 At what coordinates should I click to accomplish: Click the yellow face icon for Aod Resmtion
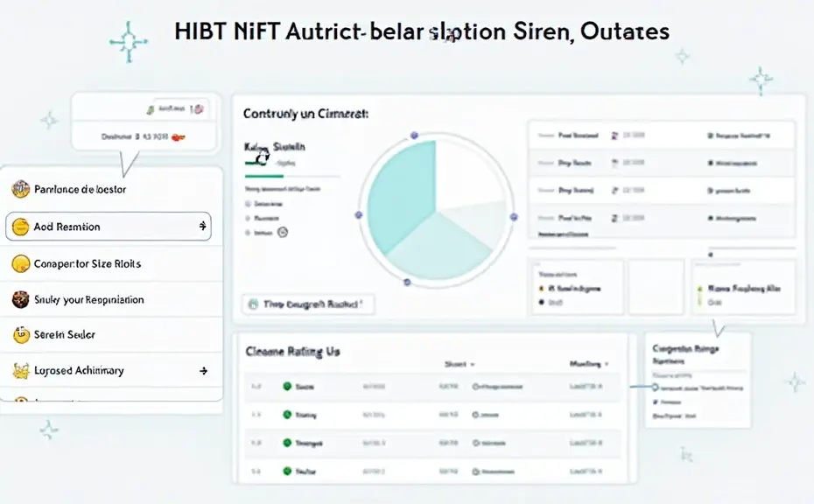coord(20,227)
